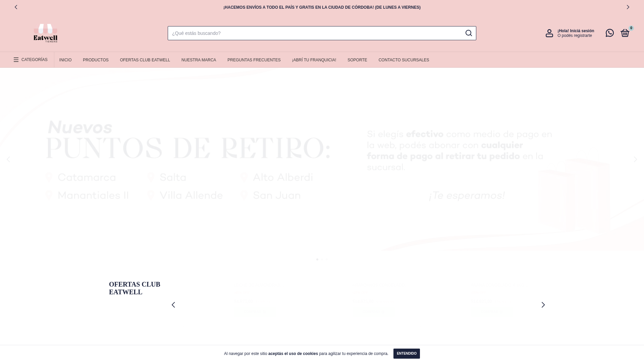Open Contacto Sucursales
This screenshot has width=644, height=362.
point(404,60)
